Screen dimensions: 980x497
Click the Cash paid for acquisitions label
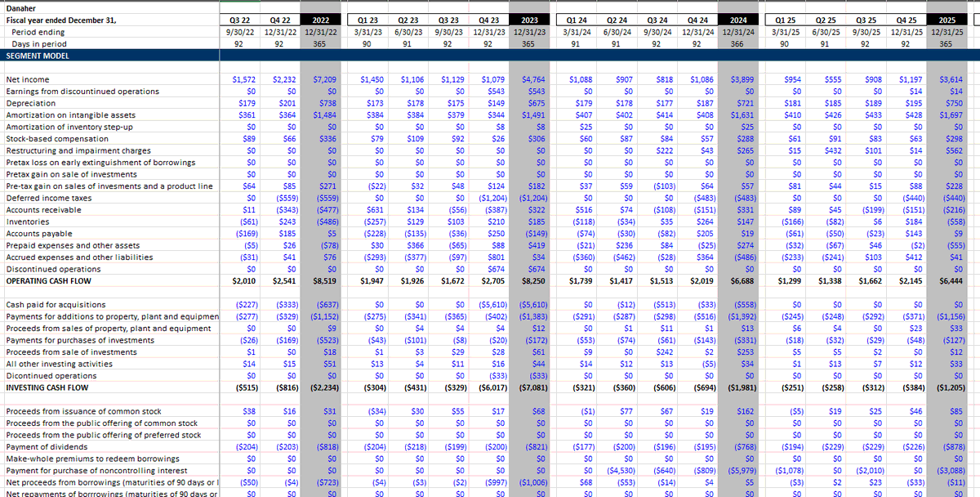(x=51, y=304)
